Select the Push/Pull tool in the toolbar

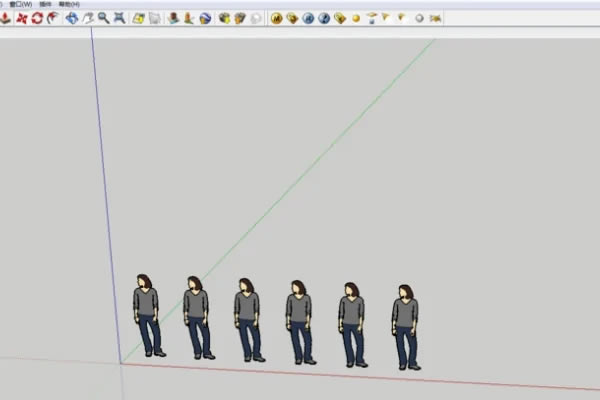pyautogui.click(x=6, y=18)
